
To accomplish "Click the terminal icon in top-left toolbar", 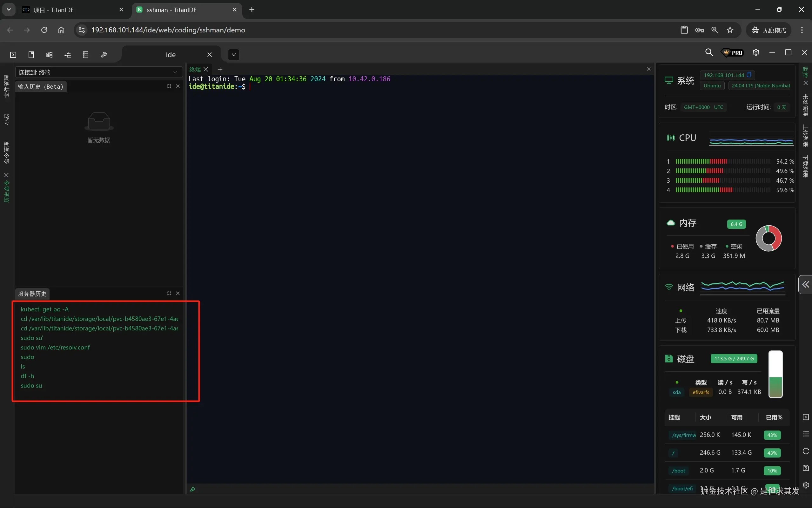I will click(x=13, y=55).
